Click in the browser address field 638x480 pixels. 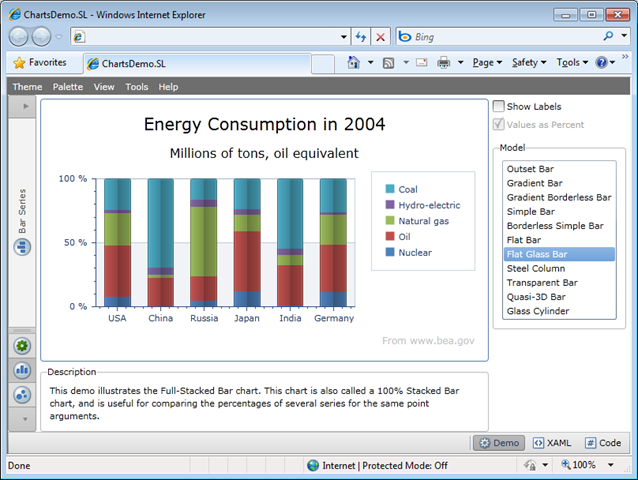pos(212,37)
